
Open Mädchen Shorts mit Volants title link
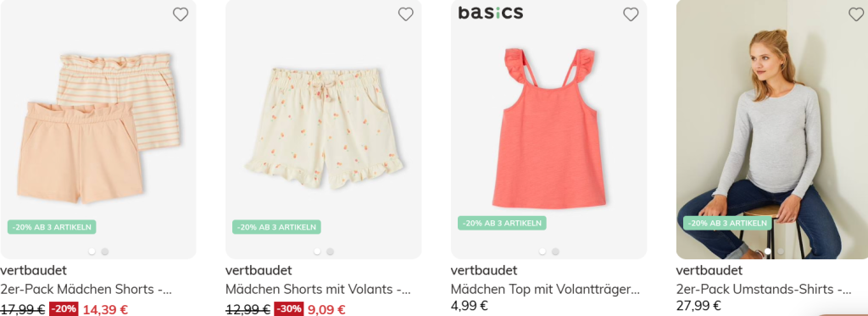[319, 289]
